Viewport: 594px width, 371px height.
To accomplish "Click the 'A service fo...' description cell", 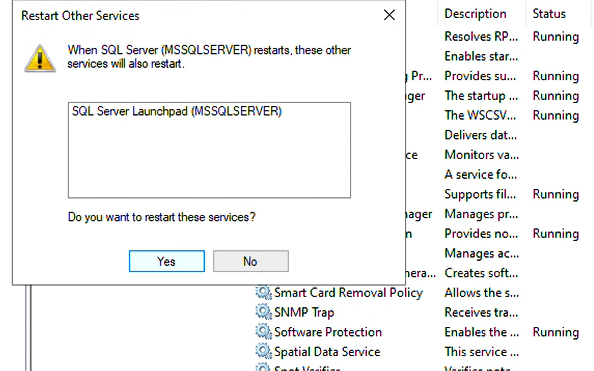I will click(481, 175).
